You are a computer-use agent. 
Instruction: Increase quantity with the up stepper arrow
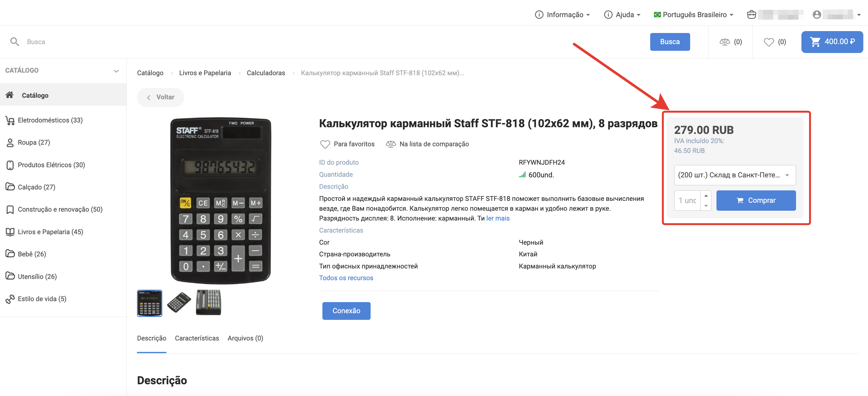click(706, 196)
